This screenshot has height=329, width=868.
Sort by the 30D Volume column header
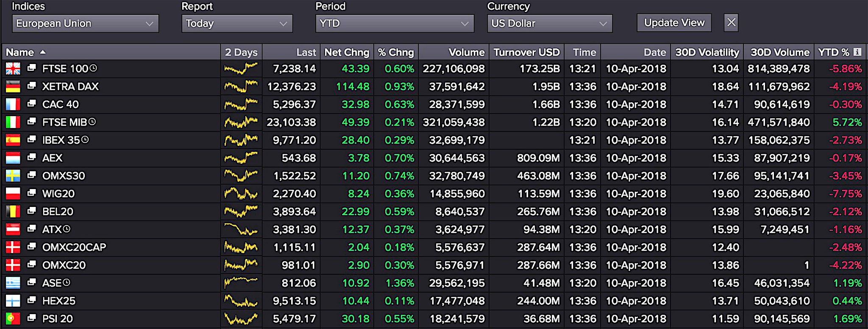click(x=779, y=52)
